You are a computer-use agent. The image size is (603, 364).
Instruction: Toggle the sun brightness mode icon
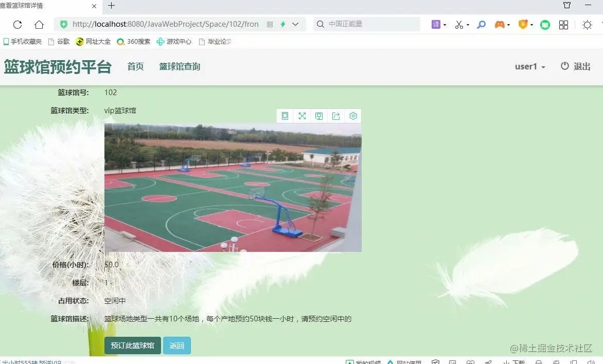587,25
